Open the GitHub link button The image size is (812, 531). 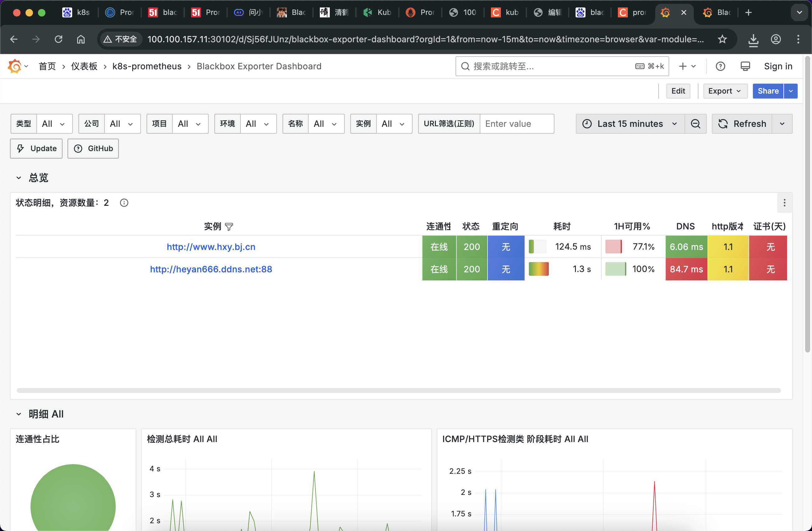93,149
